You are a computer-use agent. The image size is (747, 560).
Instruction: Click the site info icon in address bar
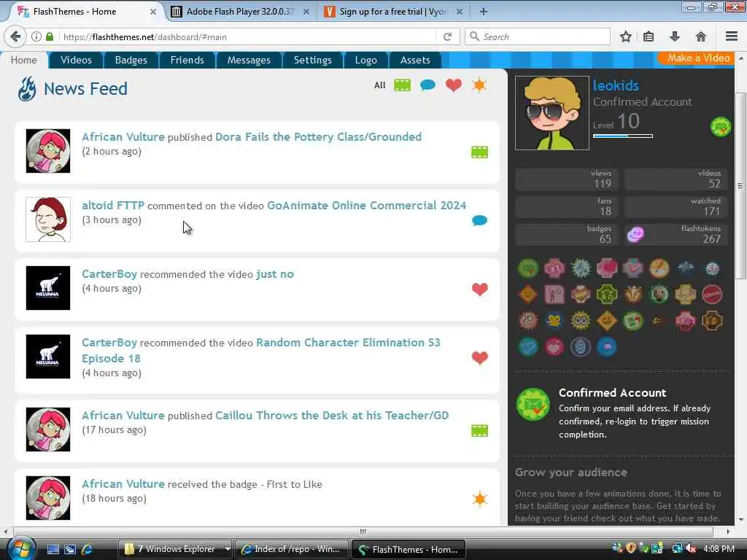pyautogui.click(x=36, y=36)
